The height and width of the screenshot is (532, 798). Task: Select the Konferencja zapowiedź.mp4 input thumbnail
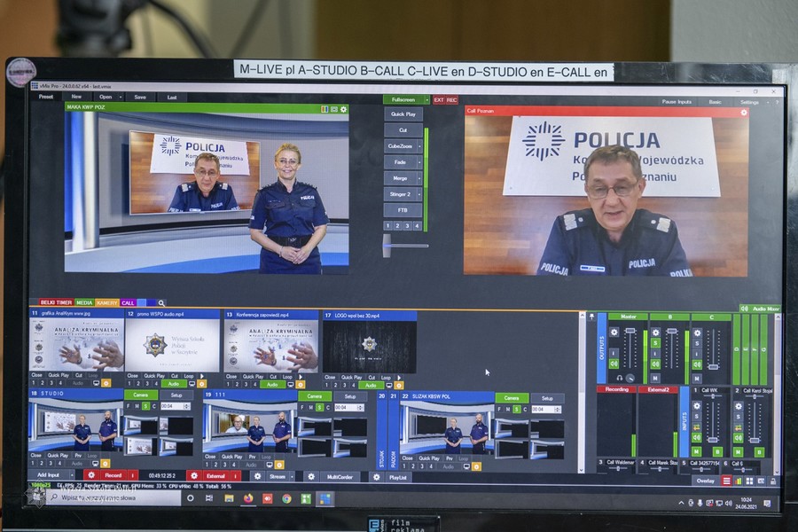(x=270, y=345)
